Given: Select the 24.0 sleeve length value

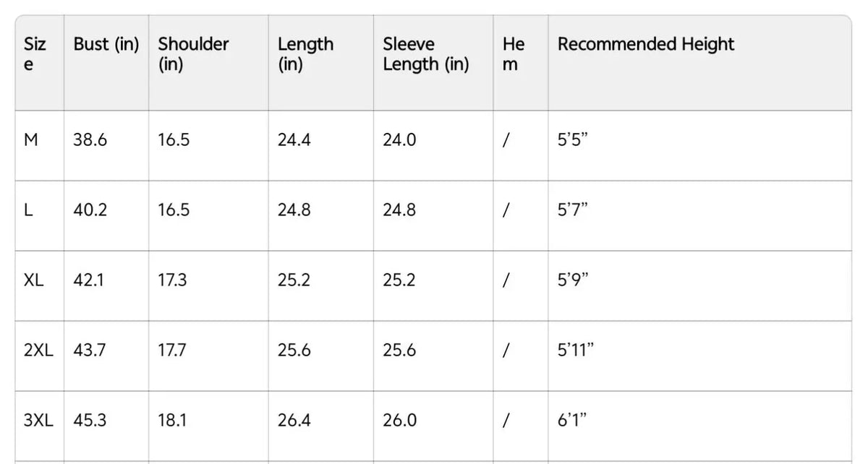Looking at the screenshot, I should click(399, 140).
